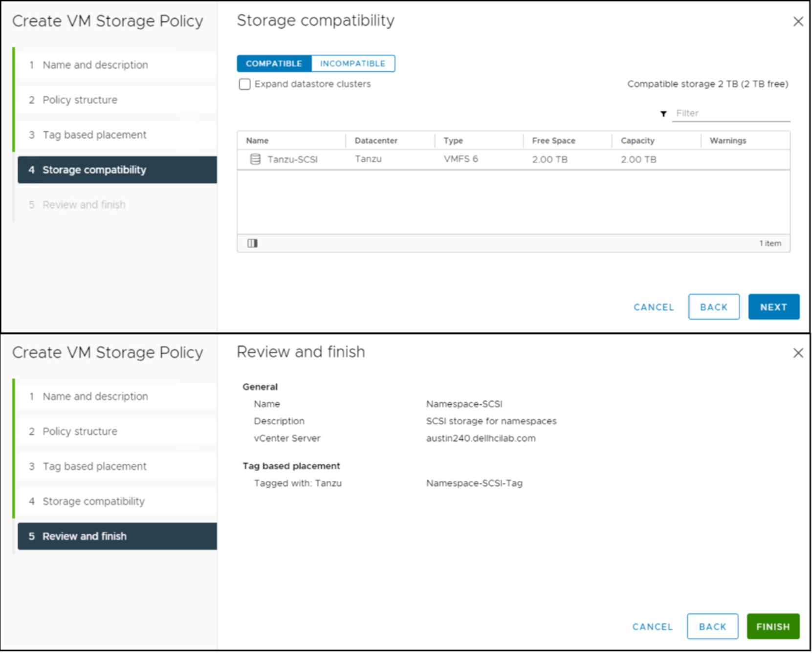This screenshot has width=812, height=653.
Task: Click the Tanzu-SCSI datastore icon
Action: click(x=255, y=159)
